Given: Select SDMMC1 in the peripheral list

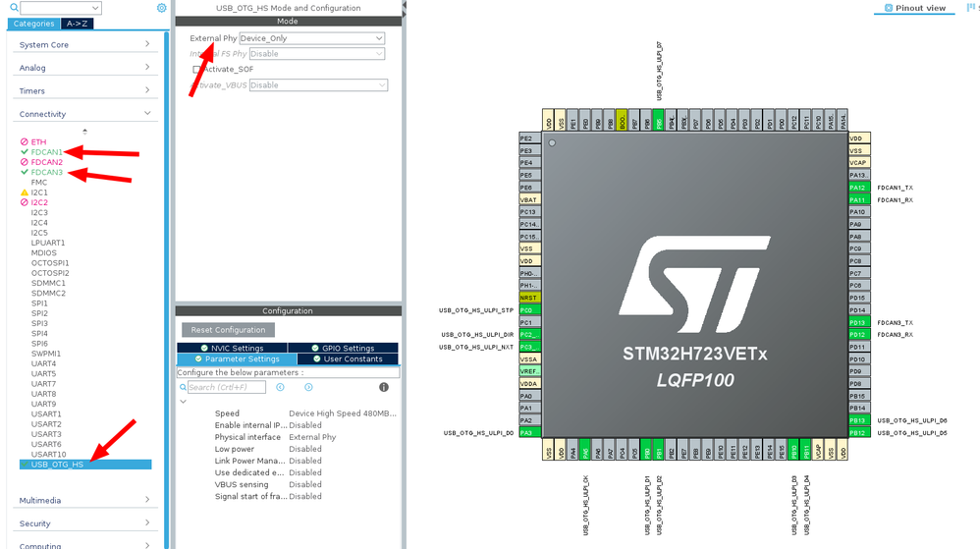Looking at the screenshot, I should 48,283.
